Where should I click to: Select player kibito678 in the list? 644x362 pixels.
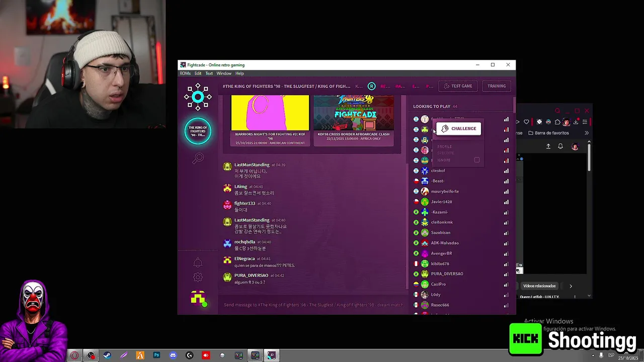(440, 263)
